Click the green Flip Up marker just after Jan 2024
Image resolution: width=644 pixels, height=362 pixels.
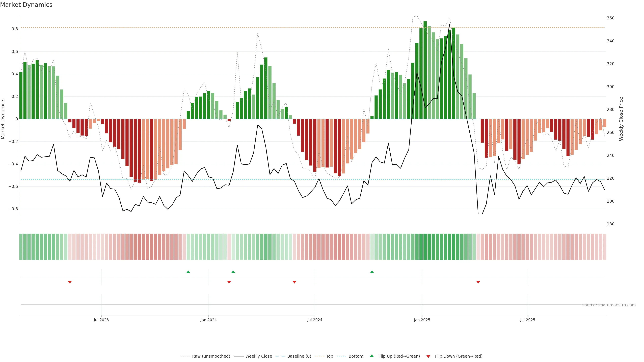pyautogui.click(x=233, y=272)
